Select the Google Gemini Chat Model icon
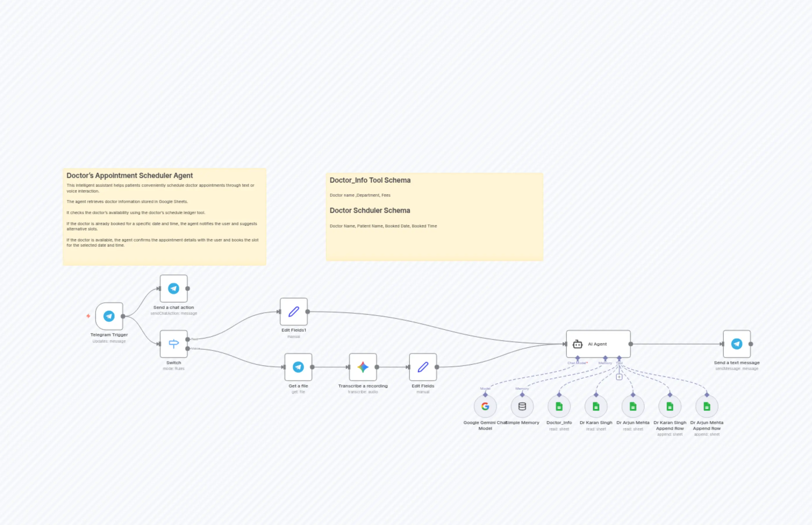 point(485,406)
